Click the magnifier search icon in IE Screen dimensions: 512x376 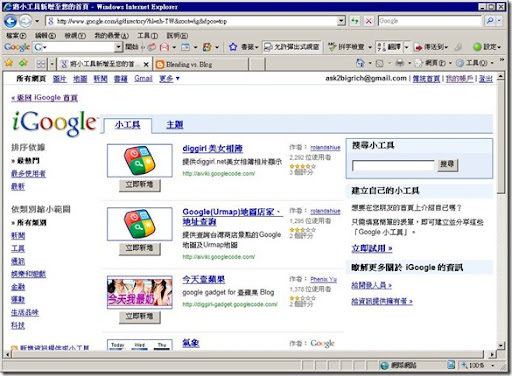pyautogui.click(x=490, y=21)
